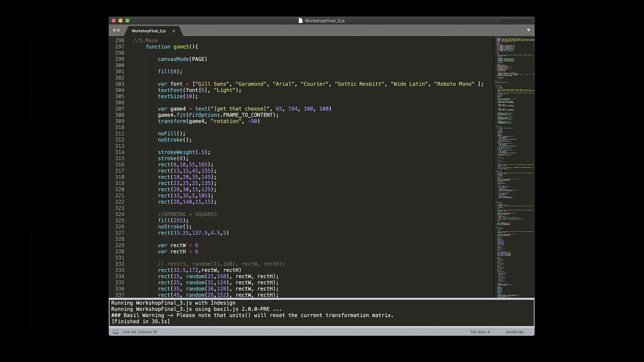Close the WorkshopFinal_3.js tab
This screenshot has width=644, height=362.
coord(174,31)
